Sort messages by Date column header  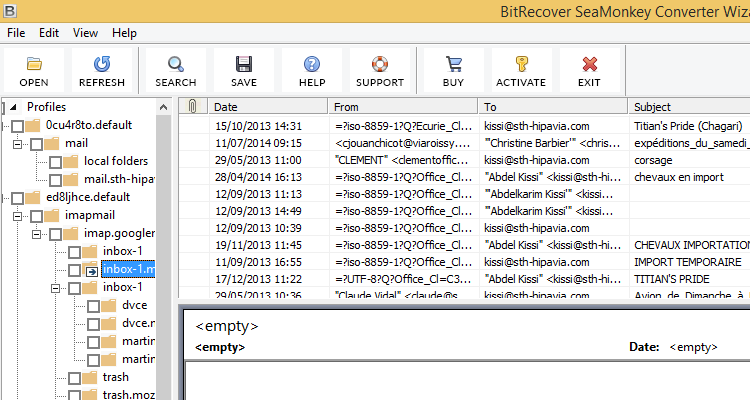(268, 106)
